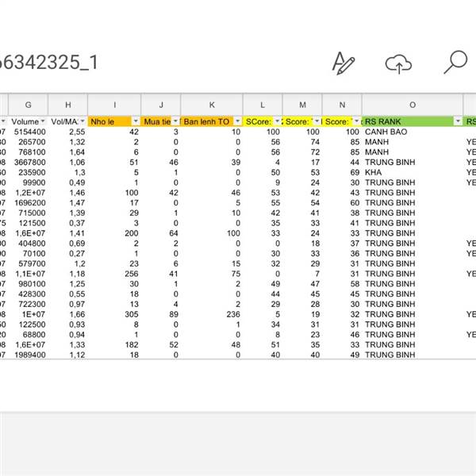Select cell with volume 404800
This screenshot has height=476, width=476.
pyautogui.click(x=29, y=244)
